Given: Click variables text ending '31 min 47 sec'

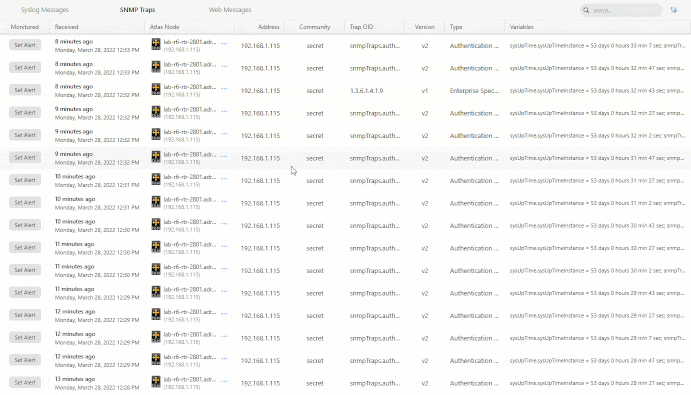Looking at the screenshot, I should point(597,158).
